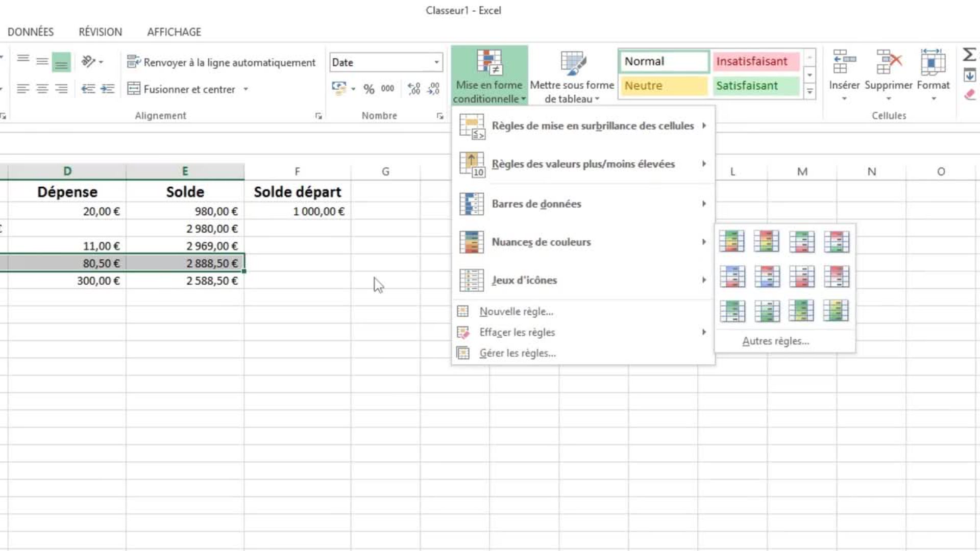Click the text orientation icon

coord(89,62)
